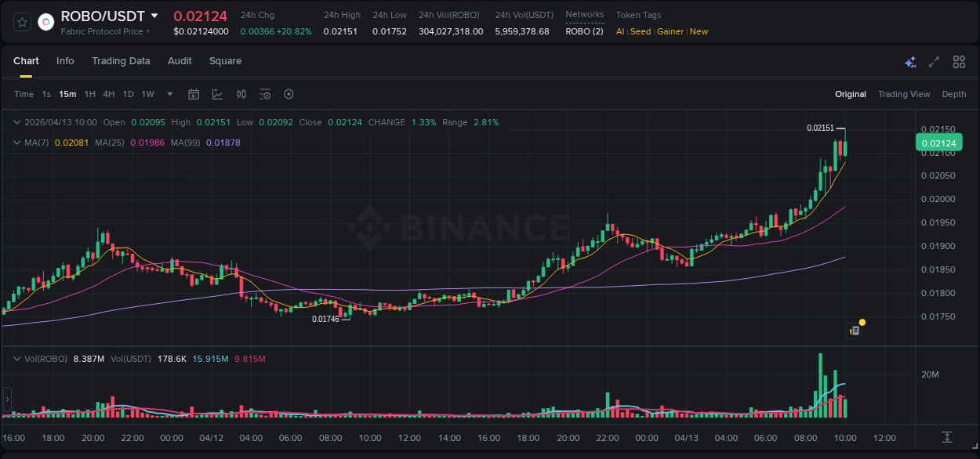Expand the chart to fullscreen
Viewport: 980px width, 459px height.
[935, 61]
